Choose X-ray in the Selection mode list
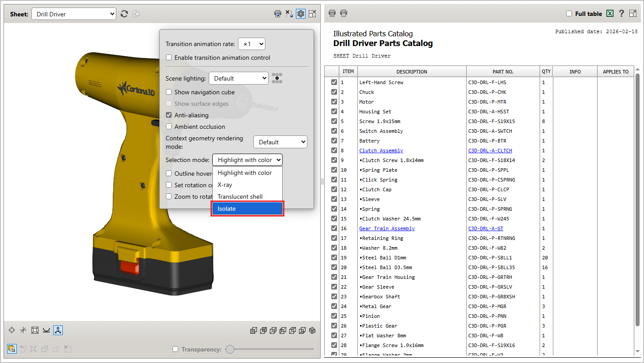The image size is (644, 363). tap(224, 185)
